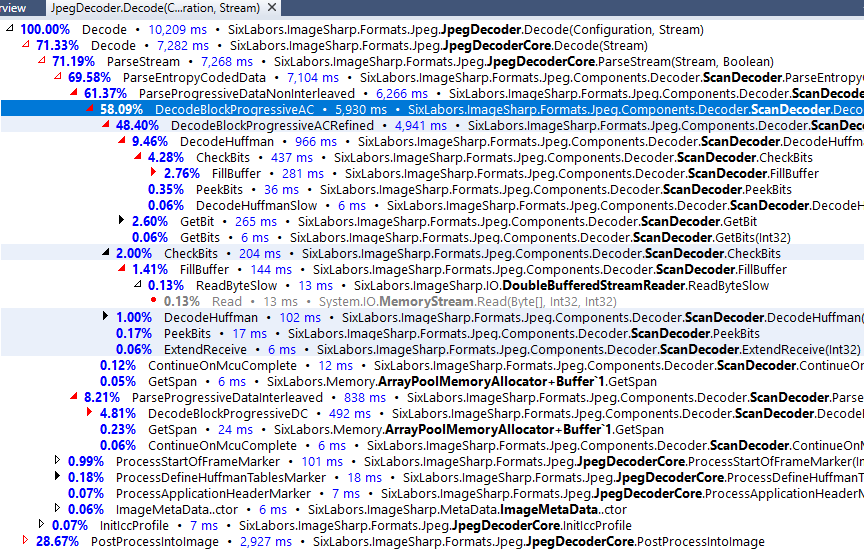The width and height of the screenshot is (864, 554).
Task: Select the 0.17% PeekBits row
Action: coord(432,334)
